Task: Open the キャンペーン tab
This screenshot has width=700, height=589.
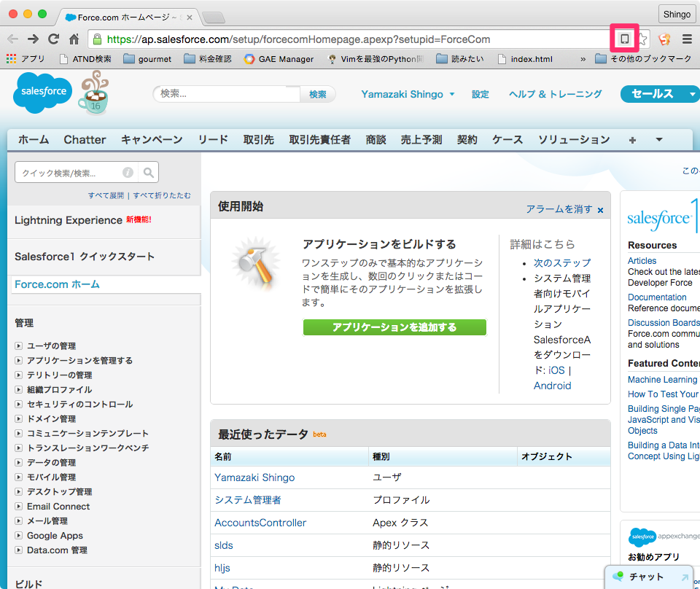Action: 152,140
